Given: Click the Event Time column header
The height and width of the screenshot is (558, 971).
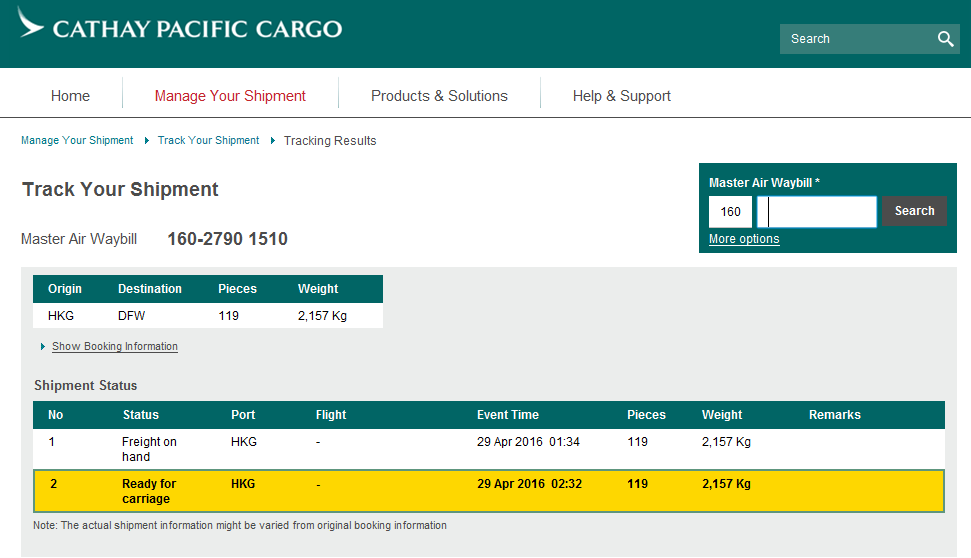Looking at the screenshot, I should (508, 415).
